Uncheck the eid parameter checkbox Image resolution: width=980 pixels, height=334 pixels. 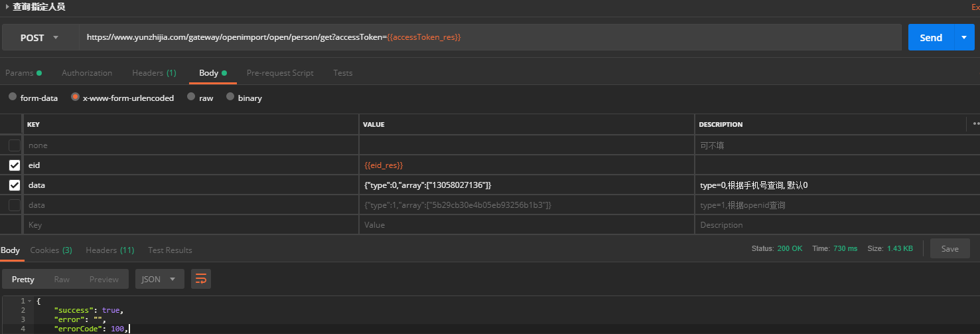pyautogui.click(x=15, y=165)
